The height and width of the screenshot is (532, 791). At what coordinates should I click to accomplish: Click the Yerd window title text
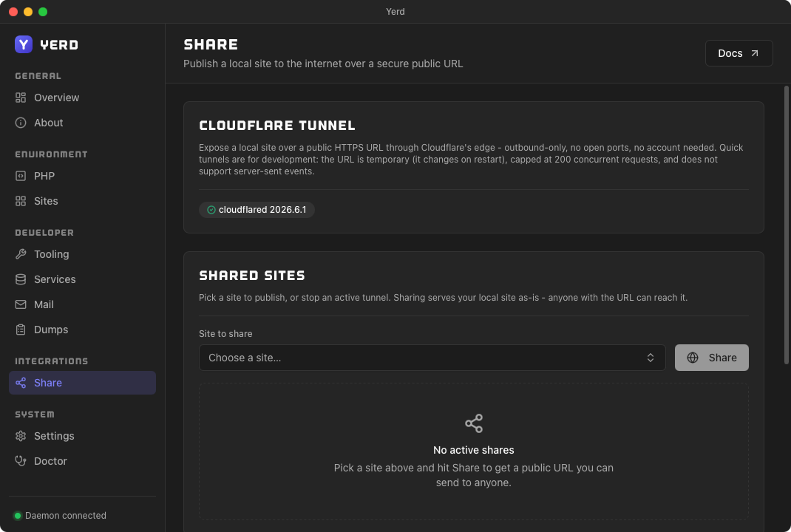(395, 12)
